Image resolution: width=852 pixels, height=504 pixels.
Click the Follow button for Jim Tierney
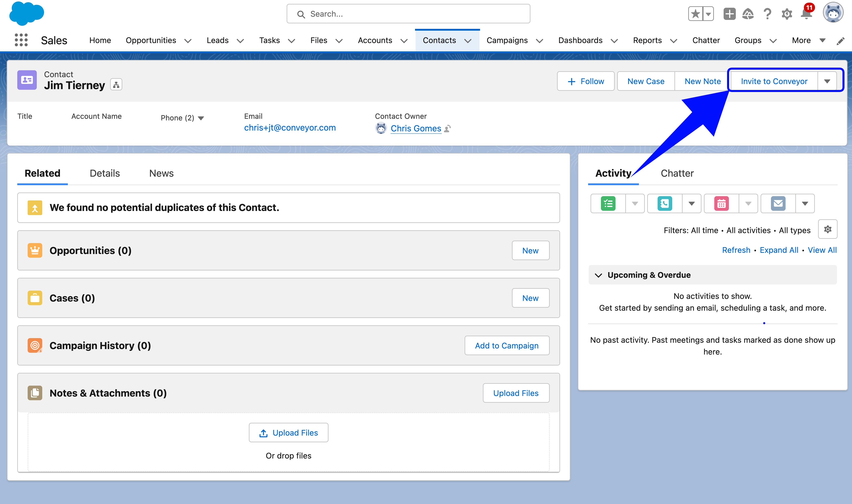tap(585, 81)
